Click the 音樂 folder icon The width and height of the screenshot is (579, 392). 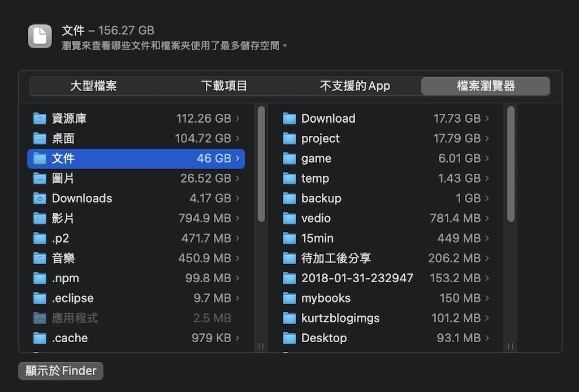(40, 259)
